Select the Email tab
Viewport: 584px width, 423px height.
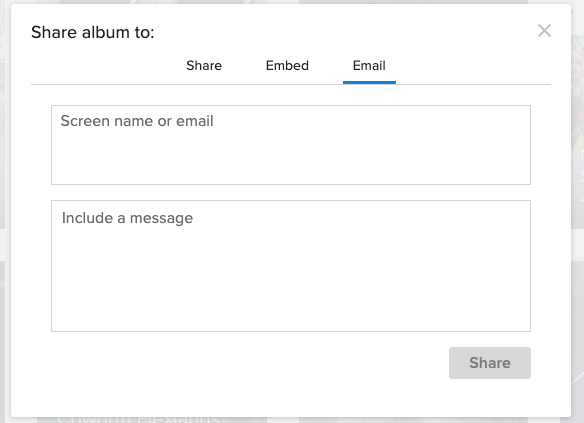tap(369, 66)
